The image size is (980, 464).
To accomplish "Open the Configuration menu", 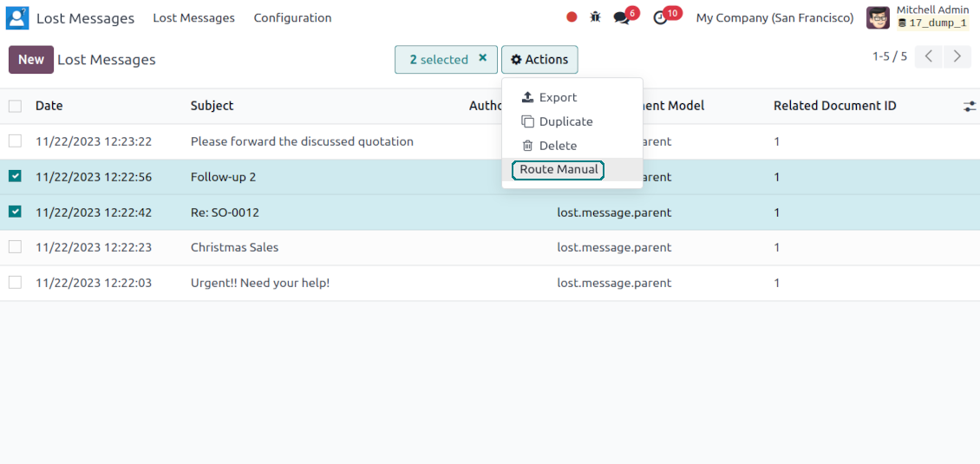I will click(x=292, y=18).
